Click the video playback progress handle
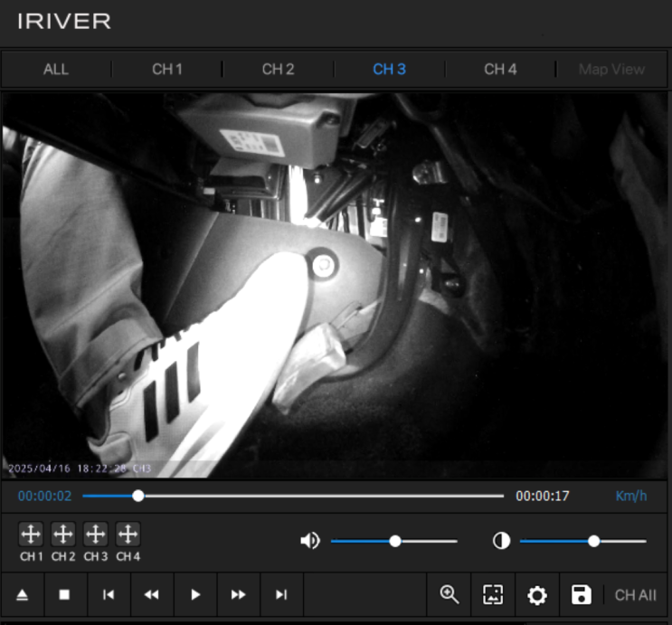The width and height of the screenshot is (672, 625). [x=138, y=496]
